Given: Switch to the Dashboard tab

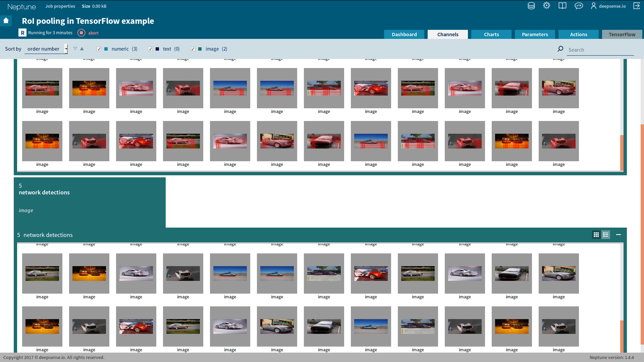Looking at the screenshot, I should click(404, 35).
